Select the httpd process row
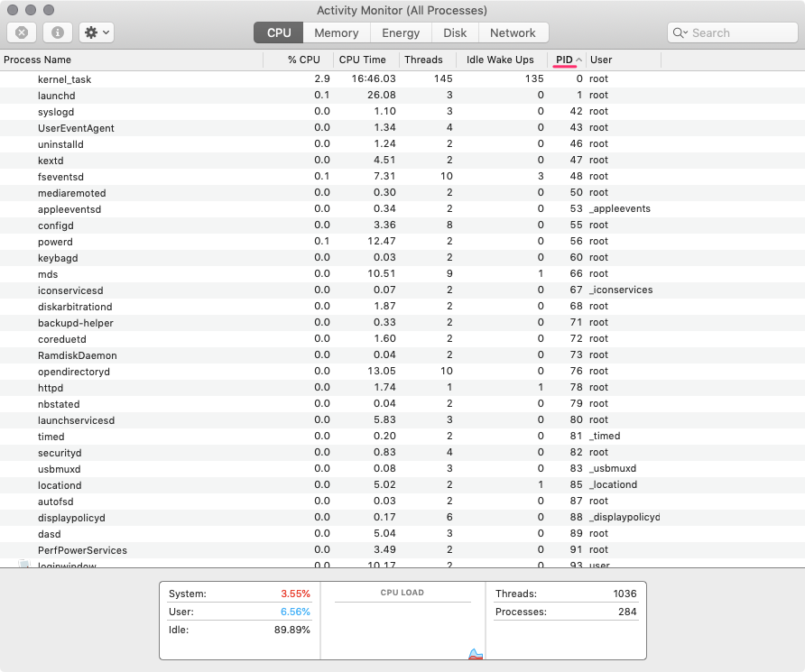 point(402,388)
